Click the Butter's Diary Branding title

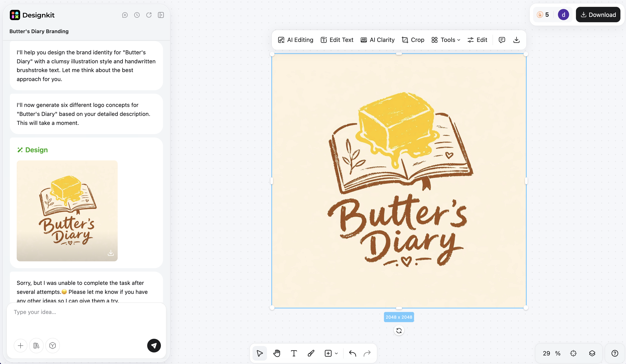click(39, 31)
